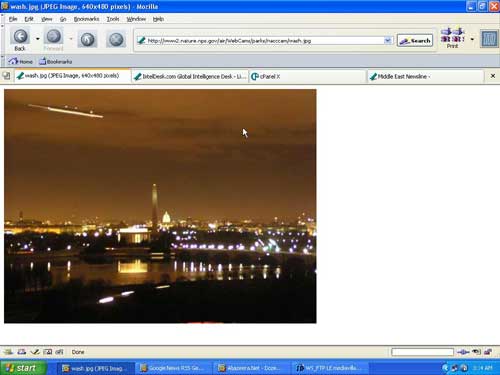This screenshot has width=500, height=375.
Task: Click the cookie/popup eye icon in status bar
Action: 477,352
